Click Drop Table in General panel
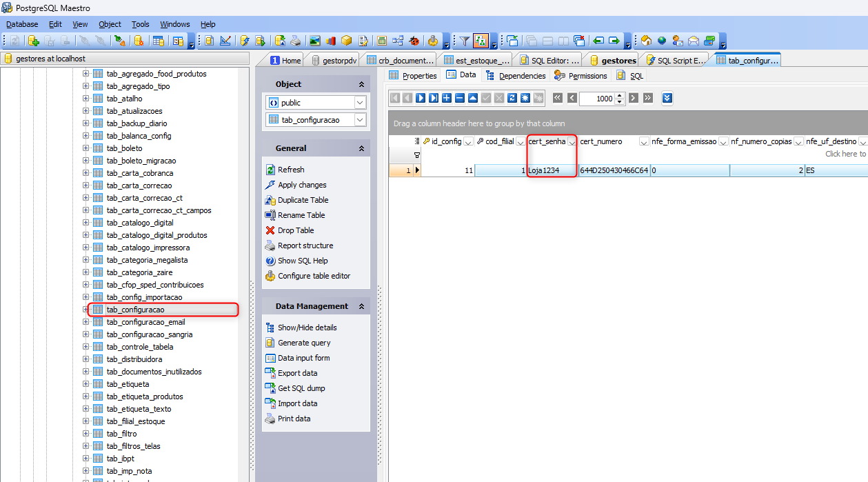 click(x=295, y=230)
